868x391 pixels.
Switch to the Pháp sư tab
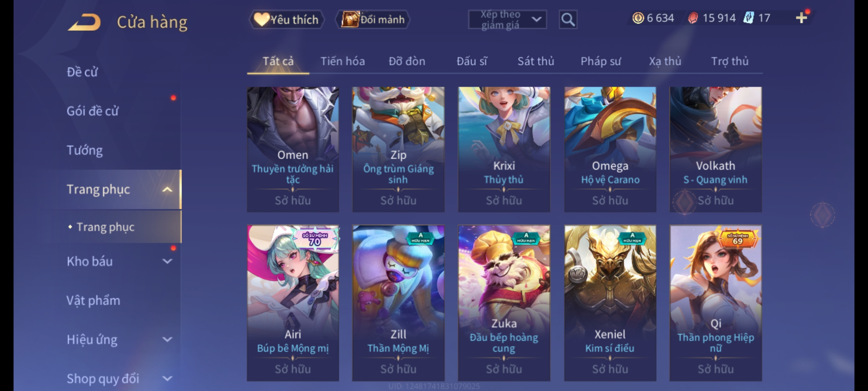pyautogui.click(x=601, y=61)
